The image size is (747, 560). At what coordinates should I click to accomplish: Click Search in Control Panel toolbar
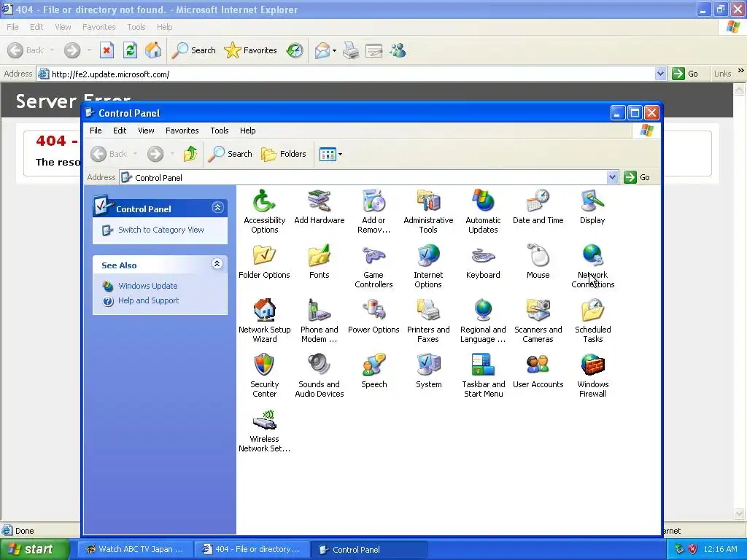[x=231, y=154]
